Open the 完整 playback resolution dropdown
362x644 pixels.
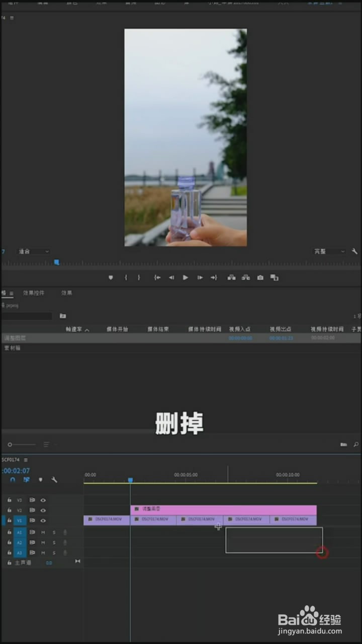pos(329,251)
